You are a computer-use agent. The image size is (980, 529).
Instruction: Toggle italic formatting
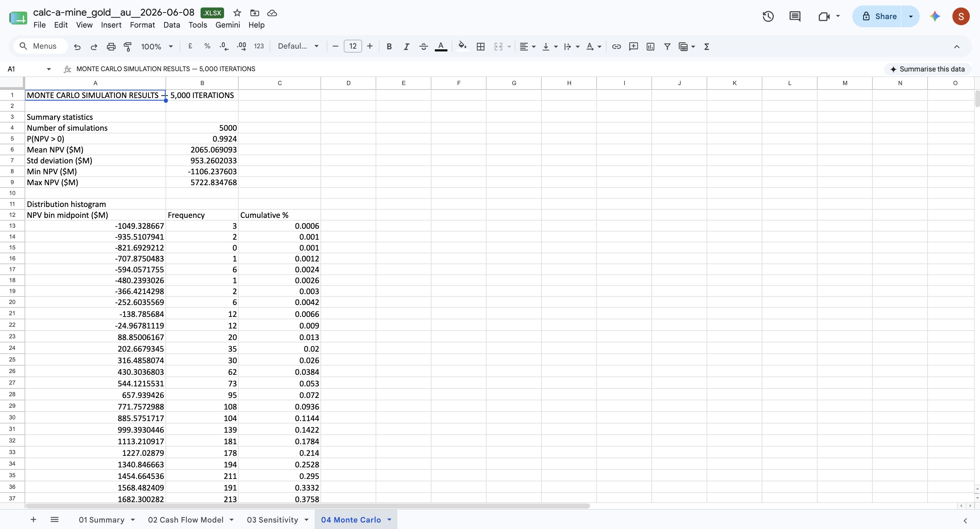406,46
